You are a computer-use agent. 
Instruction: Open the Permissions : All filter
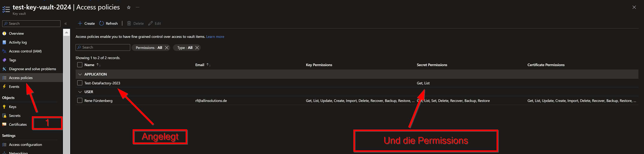pyautogui.click(x=149, y=48)
